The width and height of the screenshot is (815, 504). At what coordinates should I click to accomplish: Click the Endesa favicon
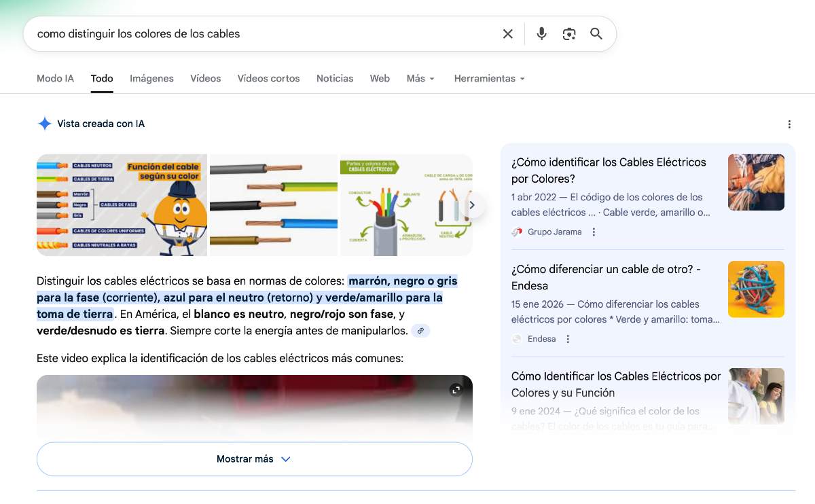point(517,338)
